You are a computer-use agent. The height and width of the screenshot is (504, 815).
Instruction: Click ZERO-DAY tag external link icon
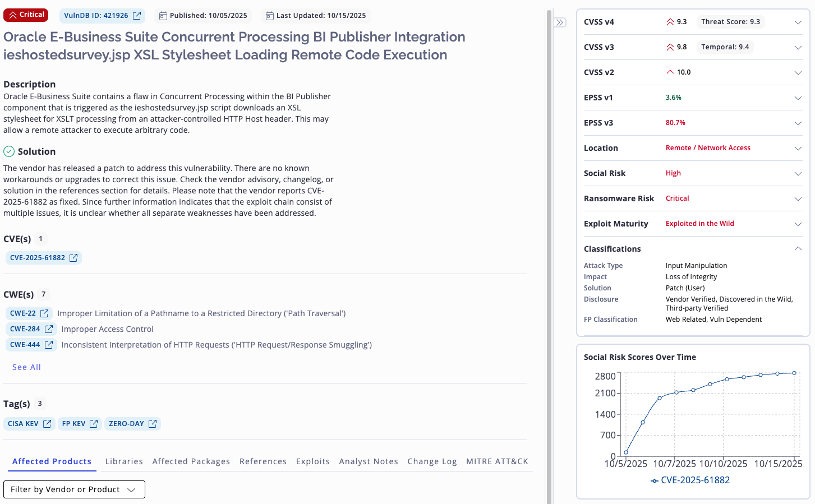153,424
